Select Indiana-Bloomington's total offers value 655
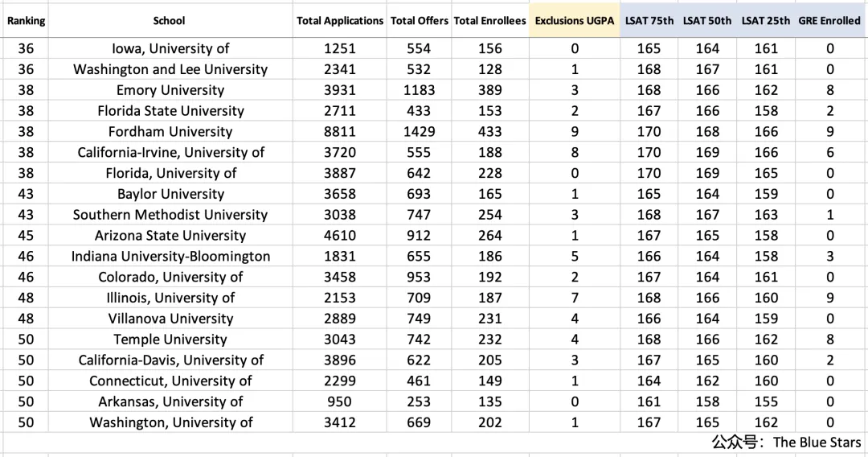This screenshot has height=457, width=868. (x=419, y=257)
